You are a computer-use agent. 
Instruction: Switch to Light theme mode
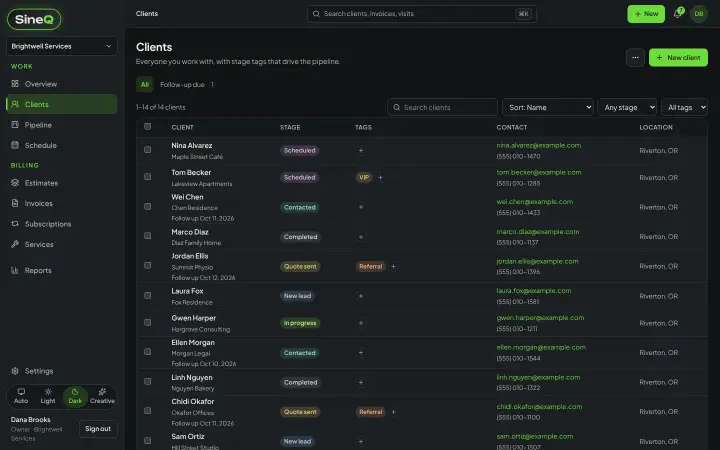48,396
